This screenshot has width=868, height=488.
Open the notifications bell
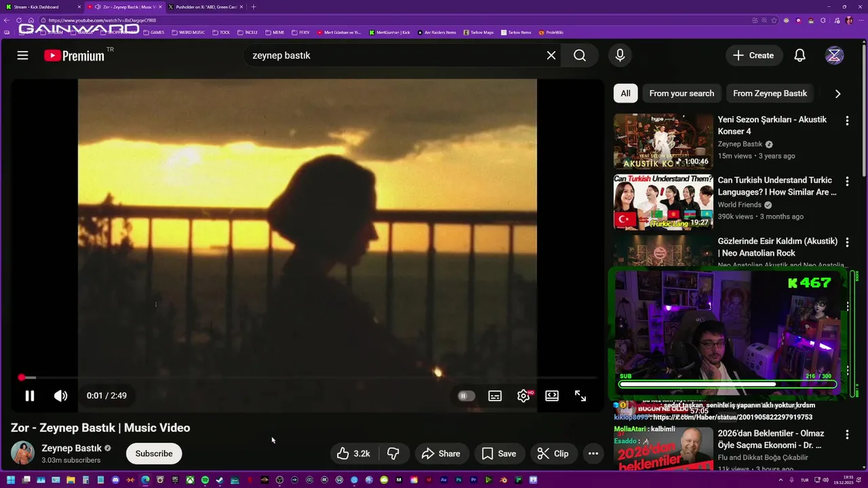point(800,56)
